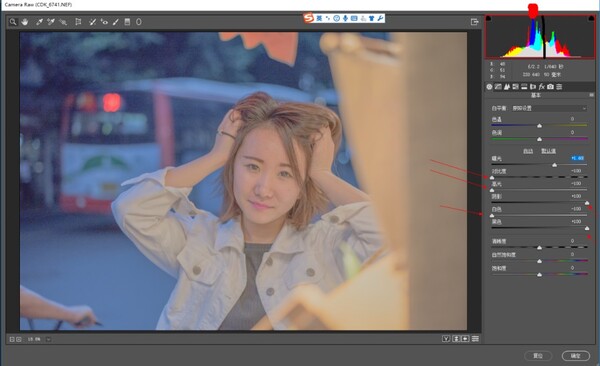
Task: Click the Highlights slider handle
Action: click(492, 190)
